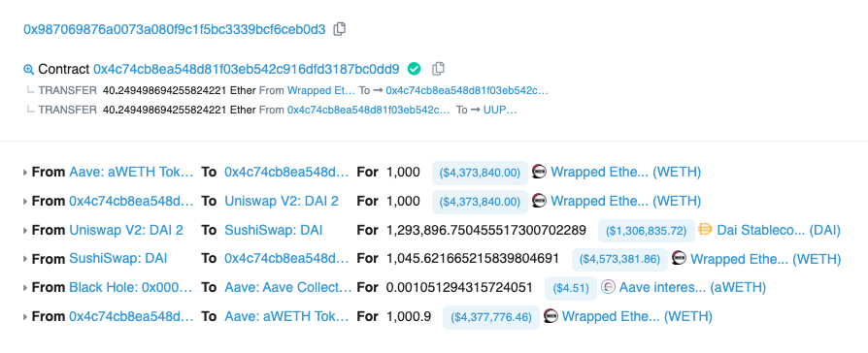The image size is (868, 353).
Task: Click the aWETH Aave interest token icon
Action: pyautogui.click(x=608, y=287)
